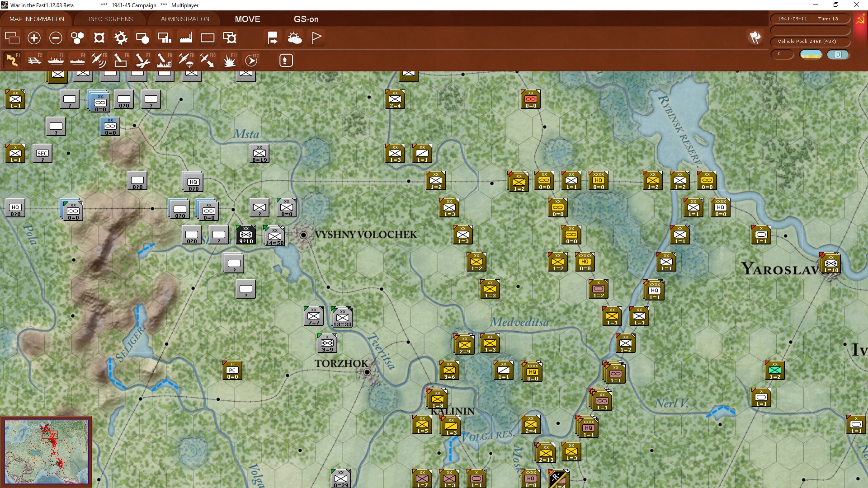The width and height of the screenshot is (868, 488).
Task: Click the rectangle-with-unit-frame icon
Action: click(x=230, y=38)
